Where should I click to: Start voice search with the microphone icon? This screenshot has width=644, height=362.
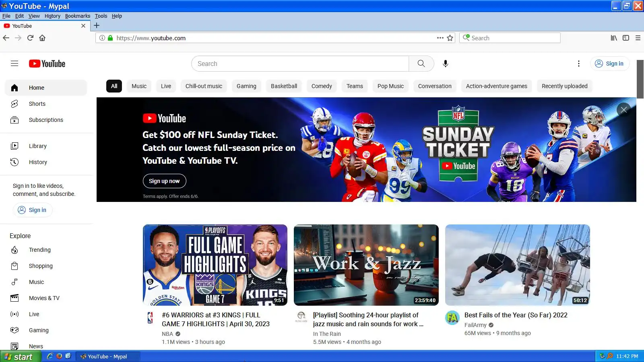point(445,64)
